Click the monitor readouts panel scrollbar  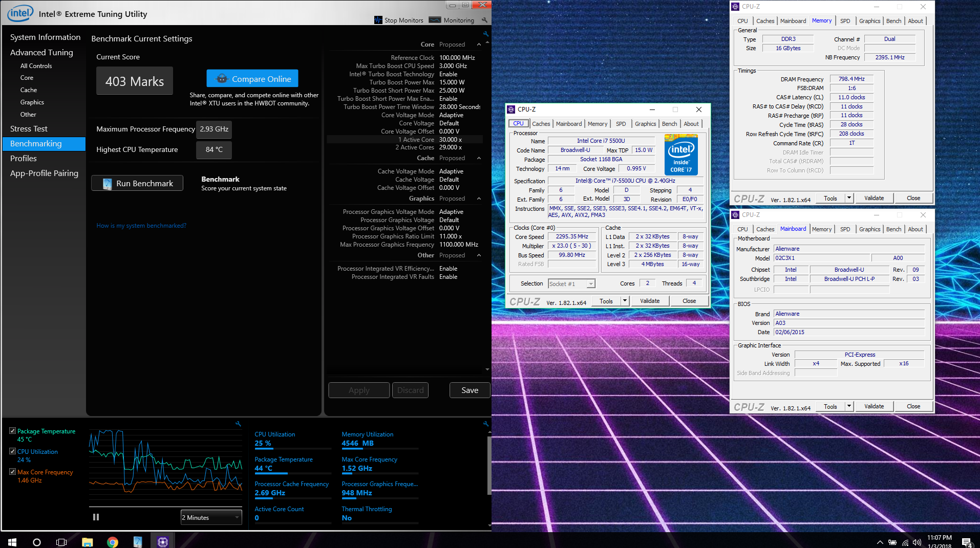pos(489,466)
